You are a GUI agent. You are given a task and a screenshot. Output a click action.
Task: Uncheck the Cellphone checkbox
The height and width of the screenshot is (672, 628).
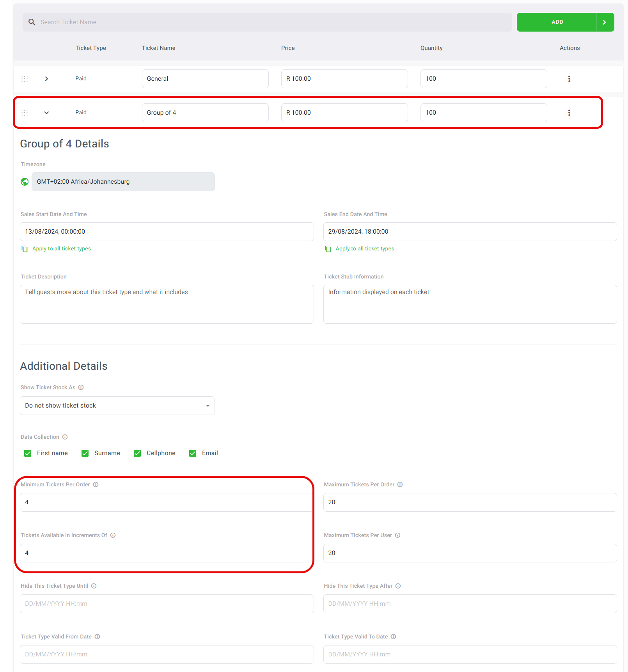point(137,453)
